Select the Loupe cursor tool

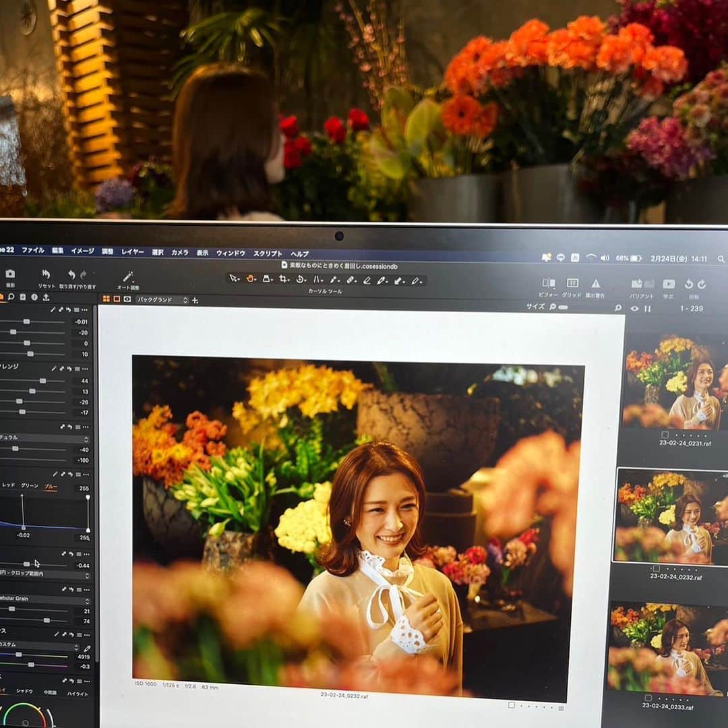(x=268, y=279)
